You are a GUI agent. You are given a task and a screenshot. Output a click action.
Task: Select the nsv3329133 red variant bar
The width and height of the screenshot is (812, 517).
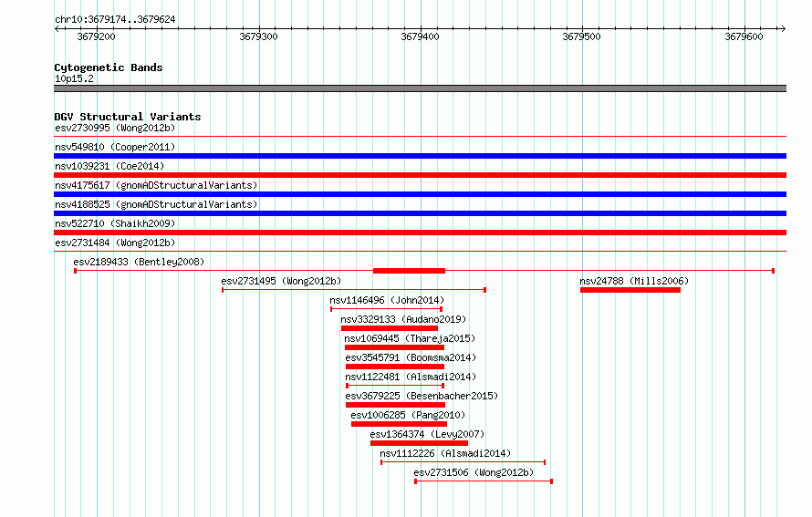coord(390,328)
